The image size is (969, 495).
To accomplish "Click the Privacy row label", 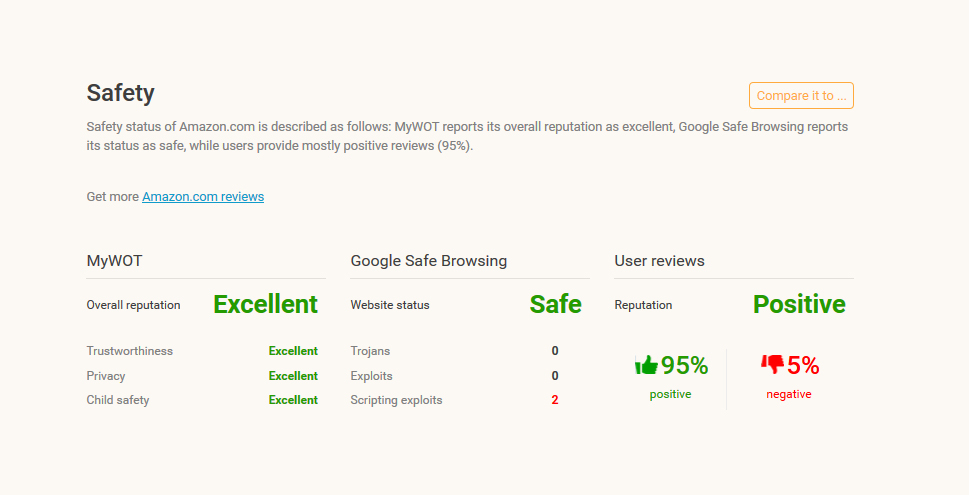I will (106, 376).
